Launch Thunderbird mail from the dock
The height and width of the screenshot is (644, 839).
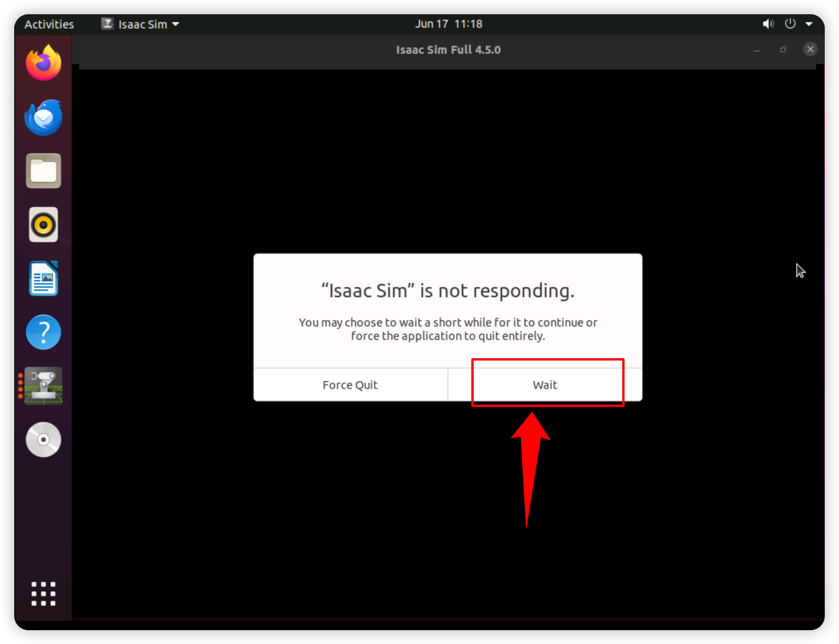(x=43, y=117)
